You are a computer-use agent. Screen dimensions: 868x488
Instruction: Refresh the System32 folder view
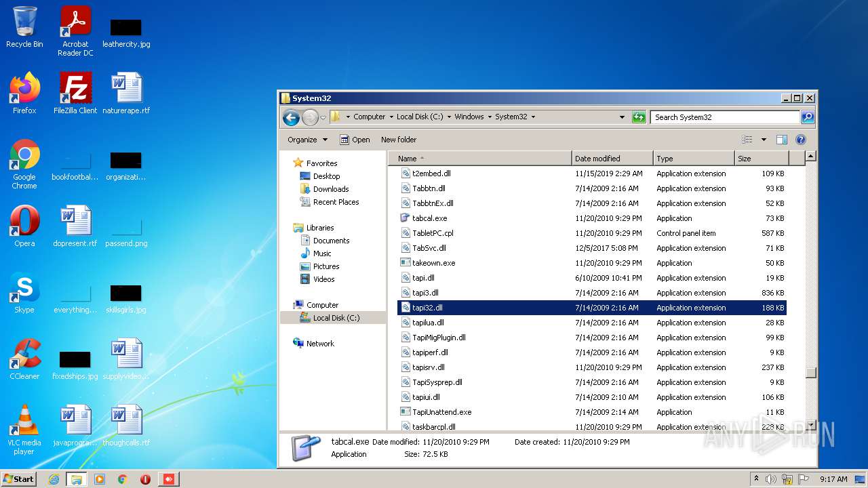(x=639, y=117)
